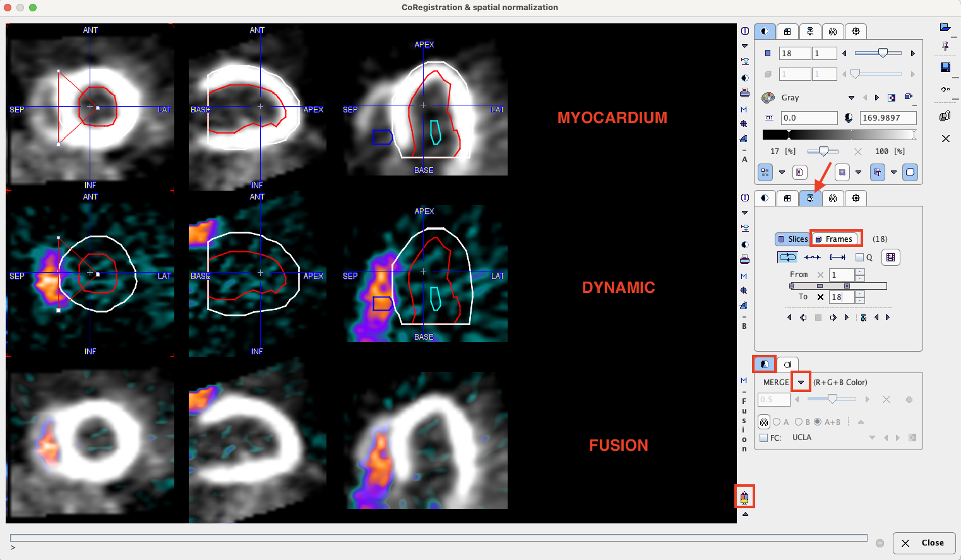Open image A isocontour tab
The image size is (961, 560).
click(833, 32)
